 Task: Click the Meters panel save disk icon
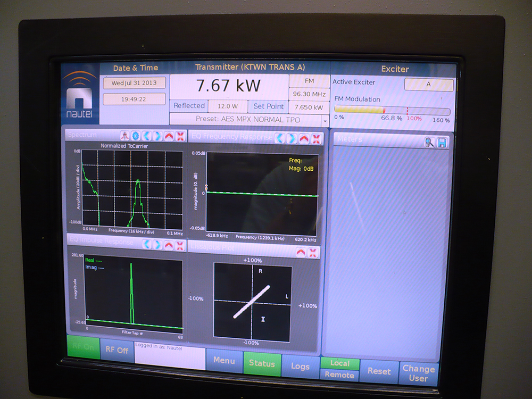pyautogui.click(x=442, y=143)
